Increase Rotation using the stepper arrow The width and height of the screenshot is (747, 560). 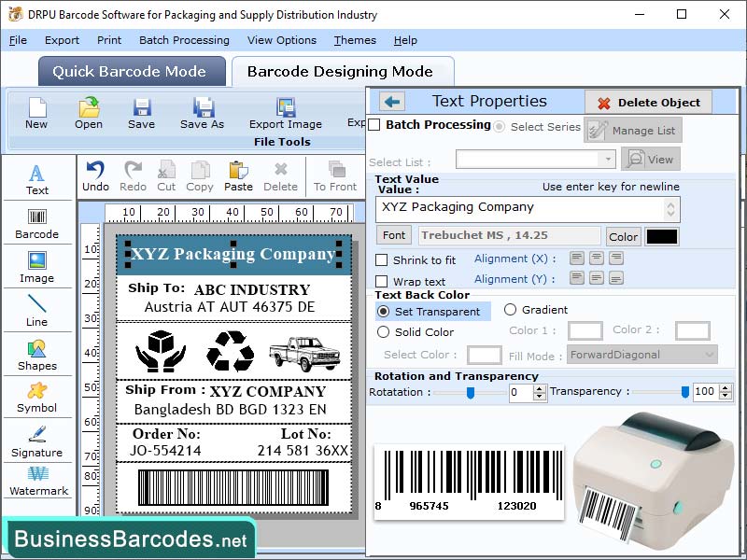coord(539,387)
